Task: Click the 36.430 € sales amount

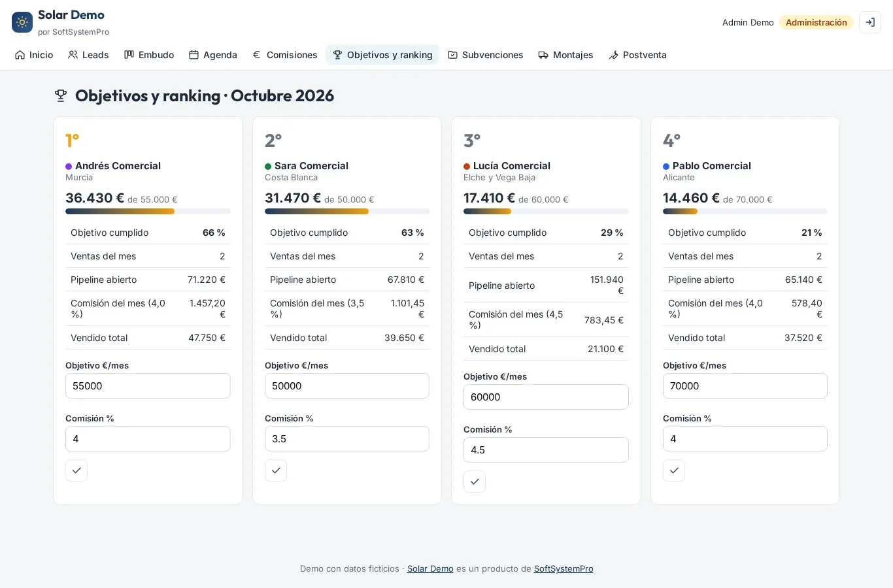Action: [95, 198]
